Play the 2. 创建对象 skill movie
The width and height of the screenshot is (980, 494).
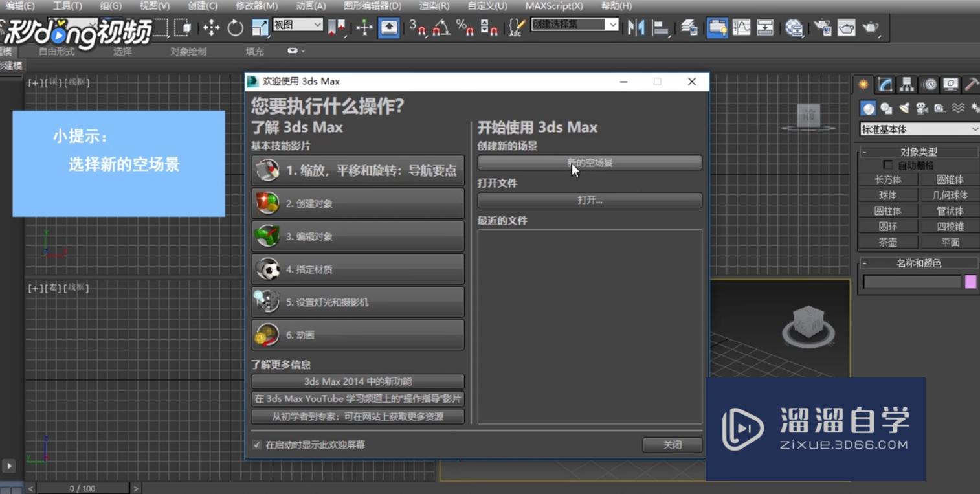pos(357,203)
